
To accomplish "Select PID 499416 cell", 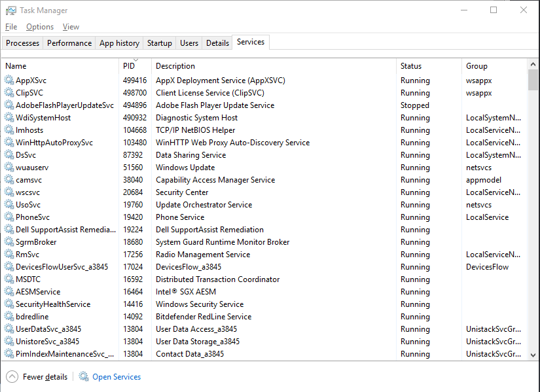I will 135,80.
